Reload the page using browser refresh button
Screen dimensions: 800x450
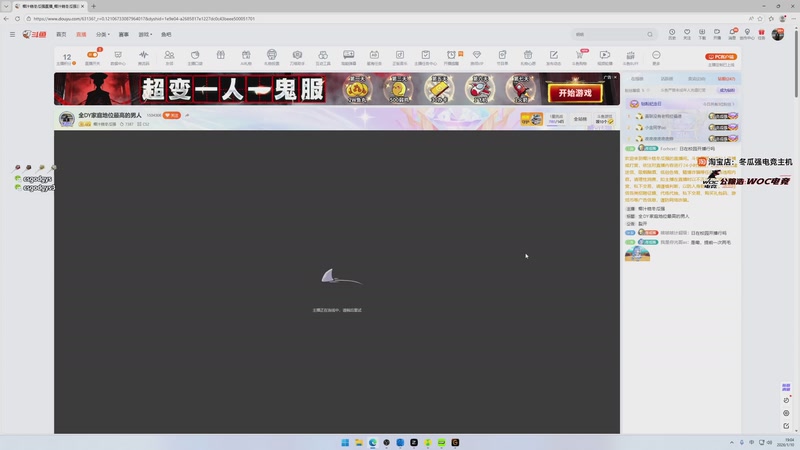click(x=17, y=18)
